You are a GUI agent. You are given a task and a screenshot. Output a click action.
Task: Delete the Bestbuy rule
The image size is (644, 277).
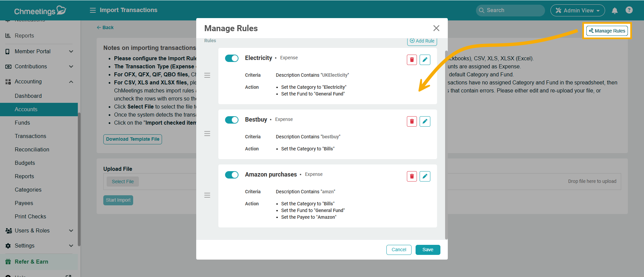(412, 121)
